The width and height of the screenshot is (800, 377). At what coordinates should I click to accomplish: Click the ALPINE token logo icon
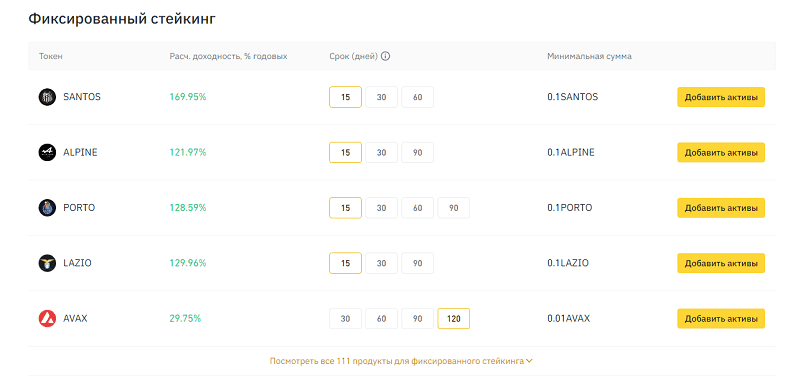(47, 153)
